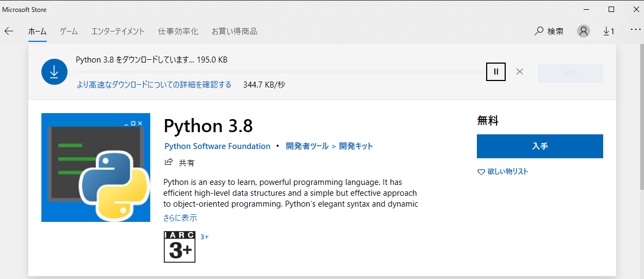
Task: Open the faster download details link
Action: tap(154, 84)
